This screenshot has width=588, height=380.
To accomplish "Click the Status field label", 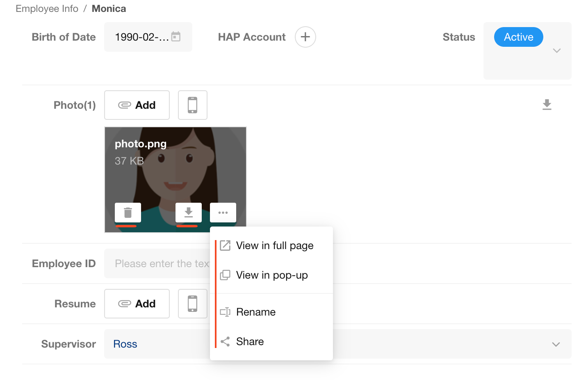I will [459, 37].
